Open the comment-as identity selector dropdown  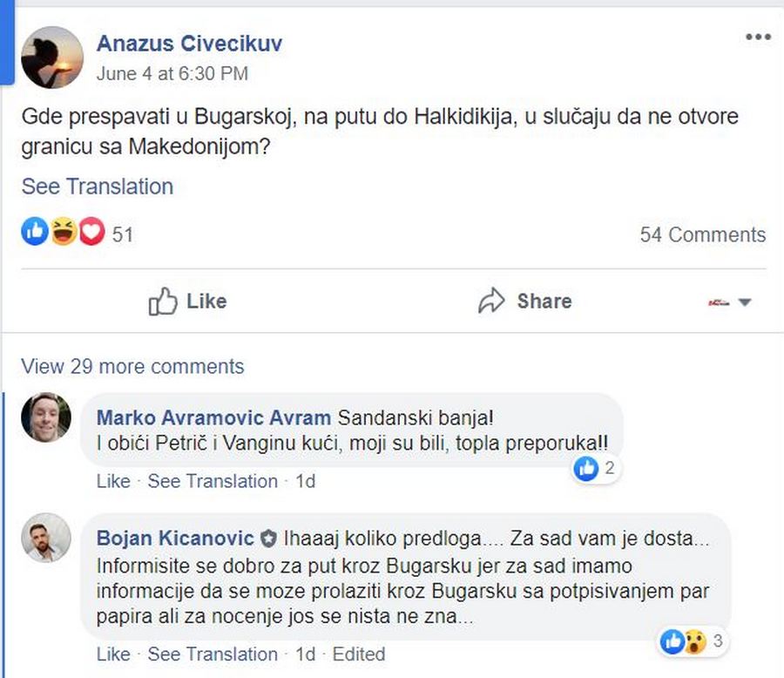[x=730, y=302]
